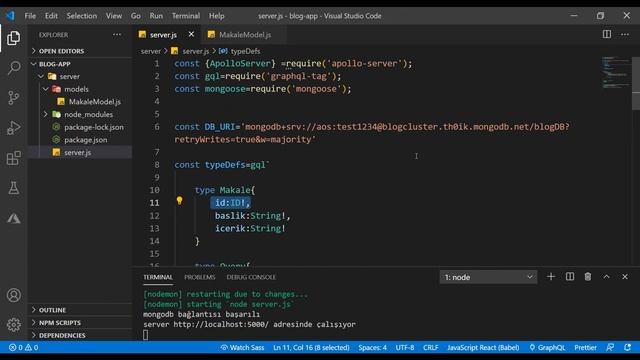640x360 pixels.
Task: Open the Go menu
Action: 136,16
